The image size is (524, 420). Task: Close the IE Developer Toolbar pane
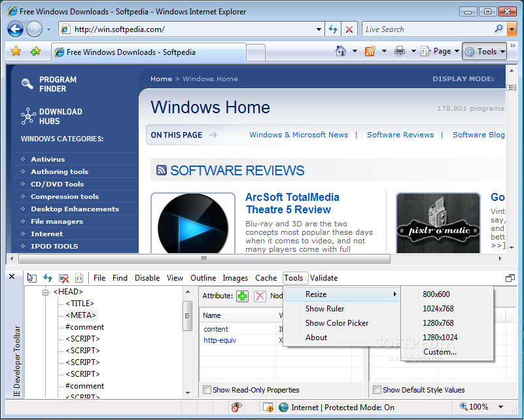pos(12,276)
